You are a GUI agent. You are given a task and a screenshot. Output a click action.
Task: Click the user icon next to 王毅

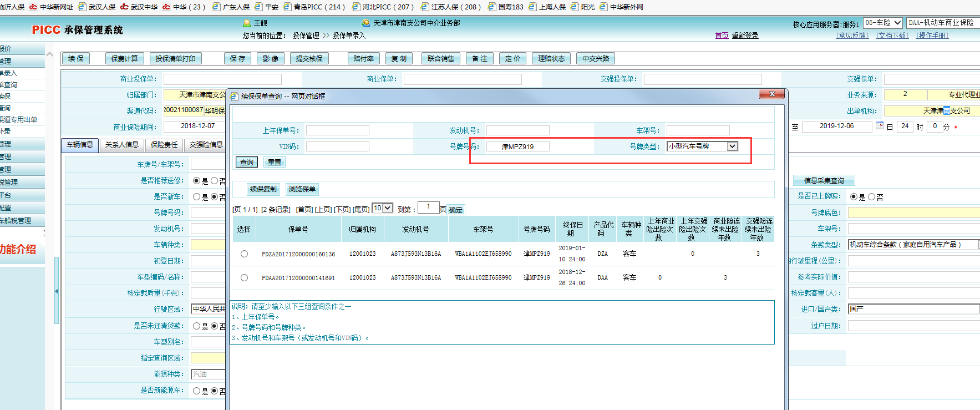point(247,23)
